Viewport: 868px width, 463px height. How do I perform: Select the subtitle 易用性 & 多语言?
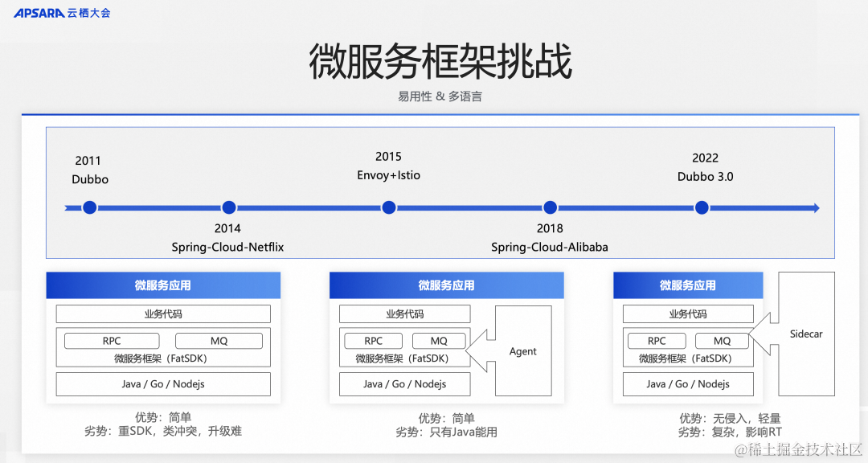click(x=440, y=96)
